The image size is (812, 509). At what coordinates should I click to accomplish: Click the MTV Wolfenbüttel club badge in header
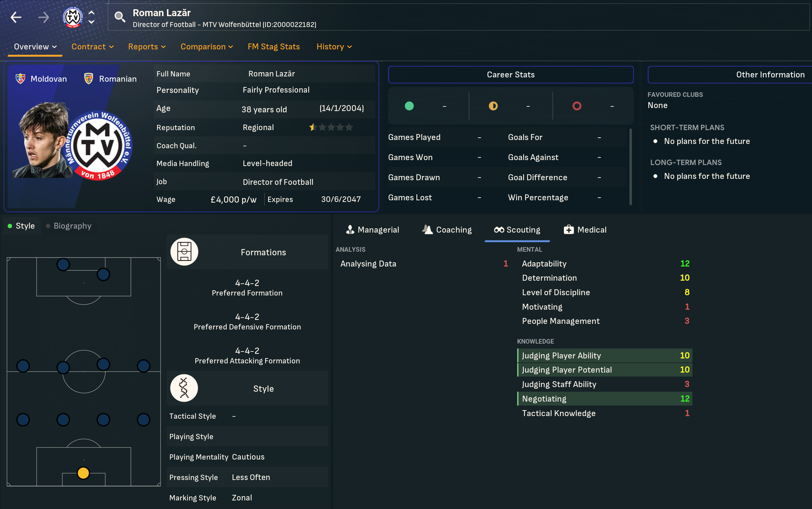coord(73,17)
